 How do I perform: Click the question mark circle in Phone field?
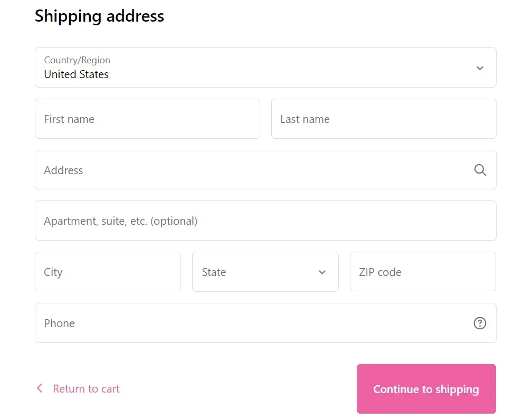[x=480, y=323]
